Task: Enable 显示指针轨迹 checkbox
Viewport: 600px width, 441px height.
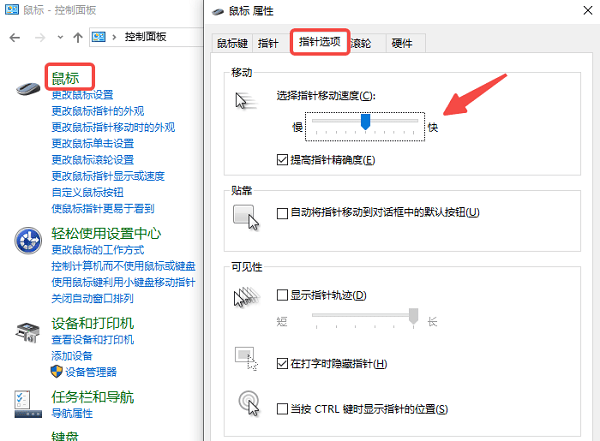Action: (x=282, y=295)
